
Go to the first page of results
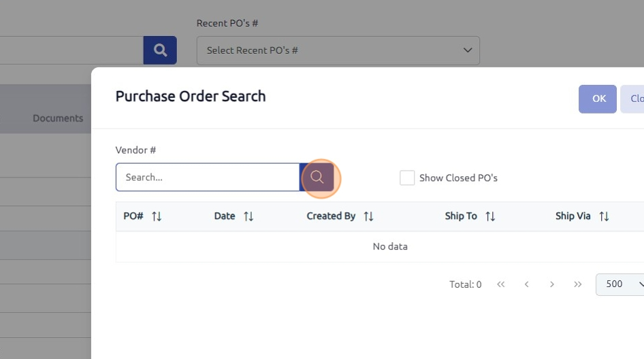click(x=500, y=284)
